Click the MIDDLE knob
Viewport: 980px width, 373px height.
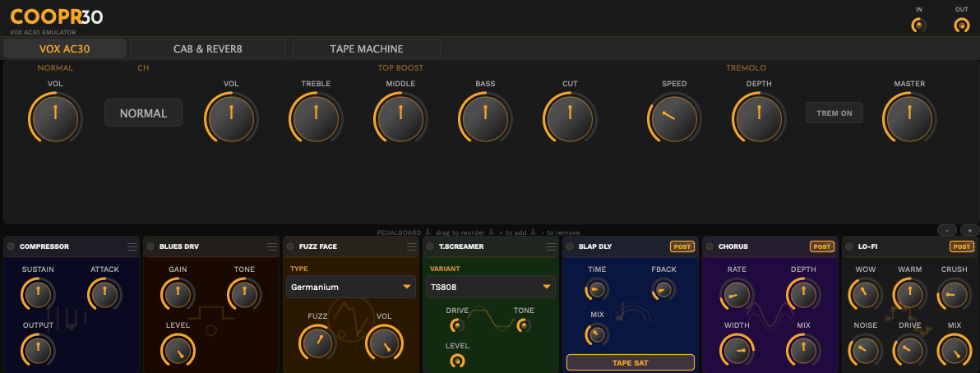(x=400, y=118)
